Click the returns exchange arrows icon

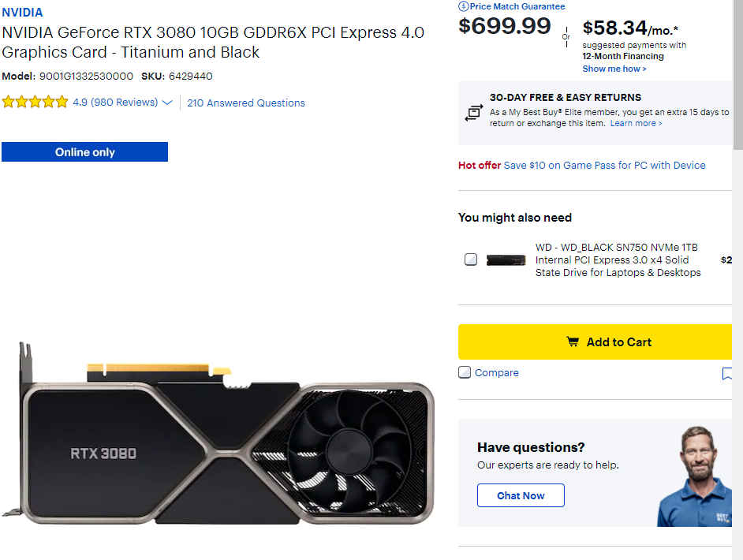pyautogui.click(x=473, y=112)
